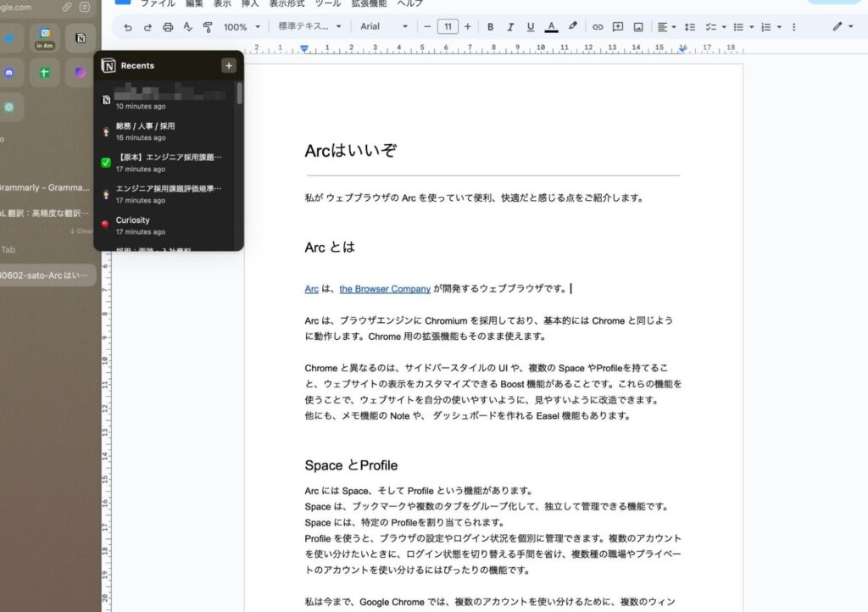This screenshot has width=868, height=612.
Task: Expand the paragraph style dropdown
Action: (309, 27)
